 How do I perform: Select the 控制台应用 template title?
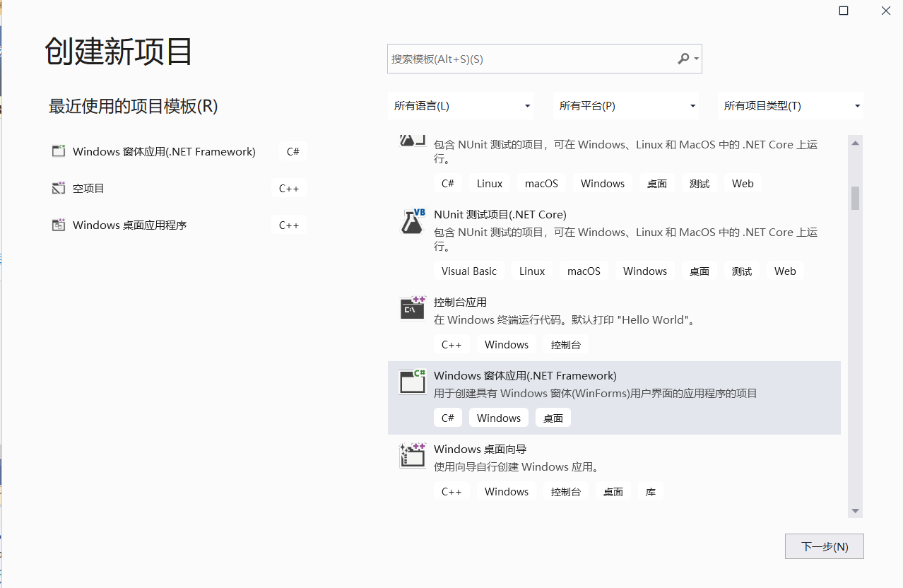click(x=460, y=302)
